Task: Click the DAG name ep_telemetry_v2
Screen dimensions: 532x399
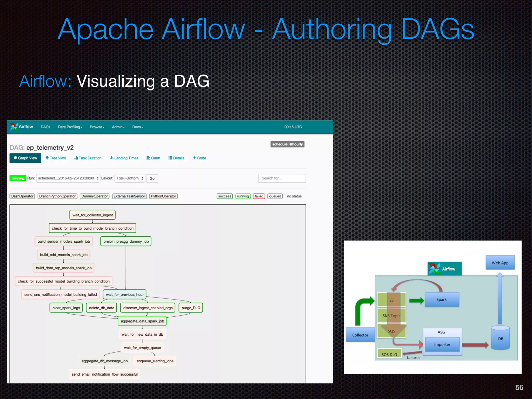Action: click(50, 148)
